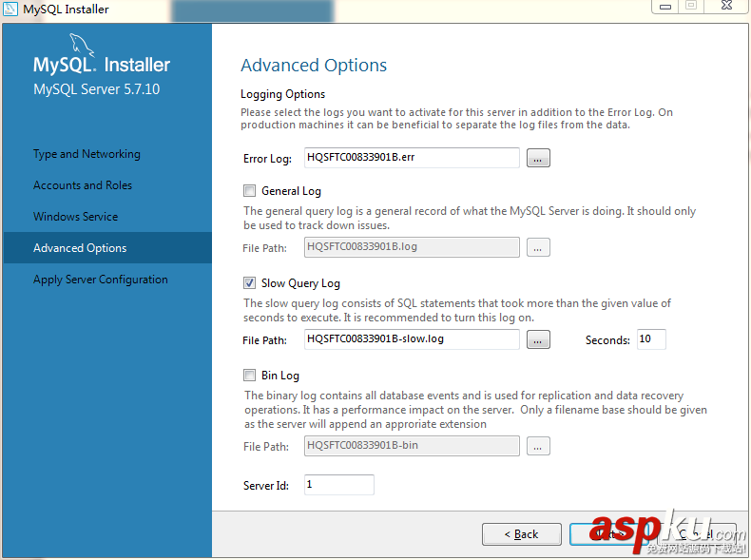The height and width of the screenshot is (560, 751).
Task: Click the Error Log file name field
Action: tap(412, 158)
